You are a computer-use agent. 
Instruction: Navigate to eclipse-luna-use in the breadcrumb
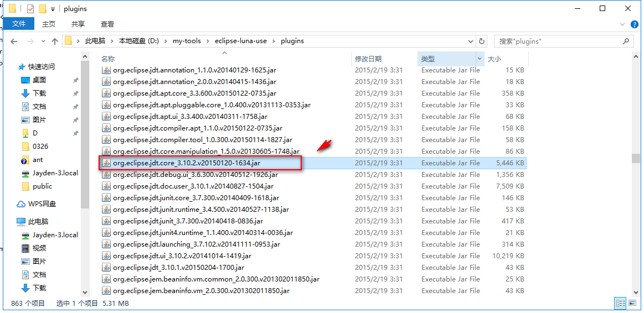click(x=242, y=41)
